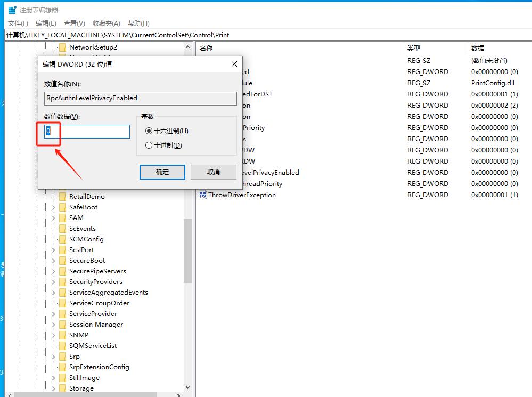Expand the SecurityProviders tree node

(54, 281)
